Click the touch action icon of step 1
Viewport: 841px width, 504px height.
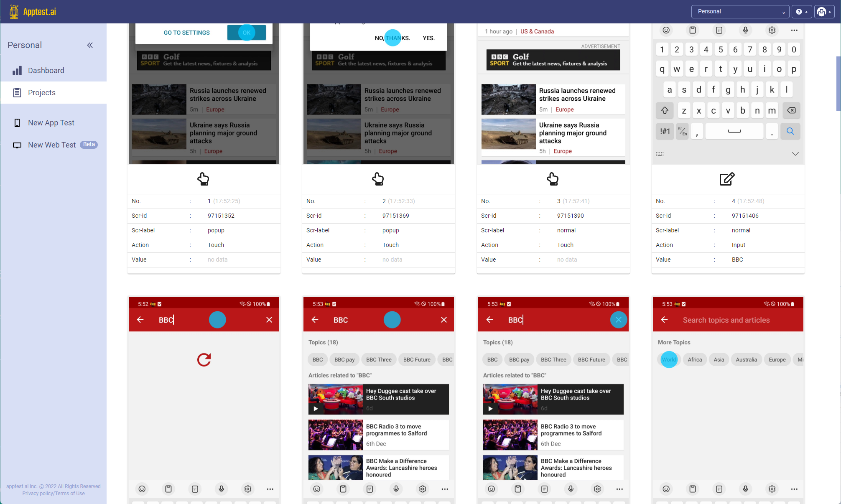click(203, 179)
